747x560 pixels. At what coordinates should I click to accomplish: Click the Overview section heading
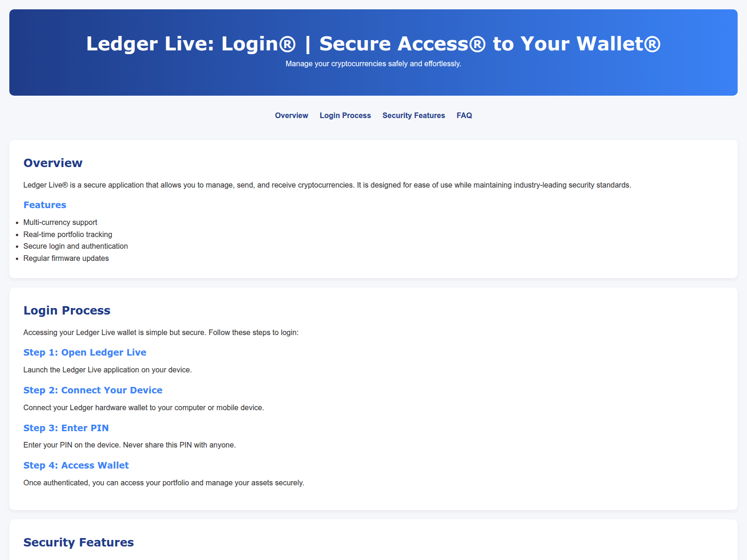(53, 163)
